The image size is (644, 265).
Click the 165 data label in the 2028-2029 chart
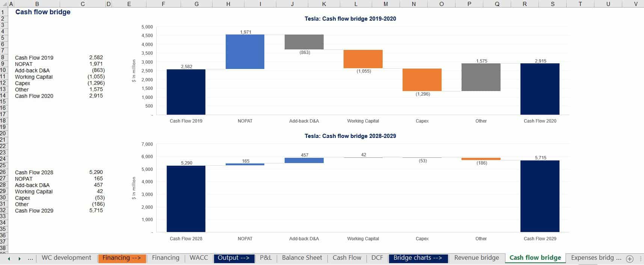coord(246,161)
